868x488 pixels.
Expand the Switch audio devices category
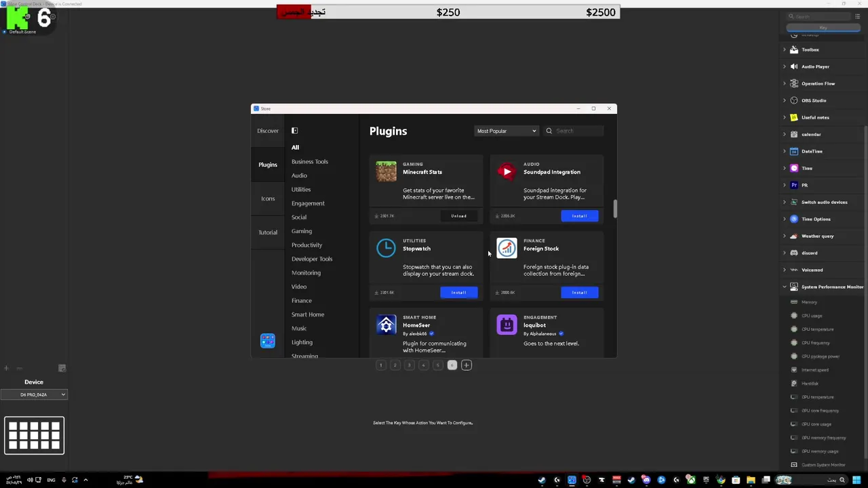[x=785, y=202]
